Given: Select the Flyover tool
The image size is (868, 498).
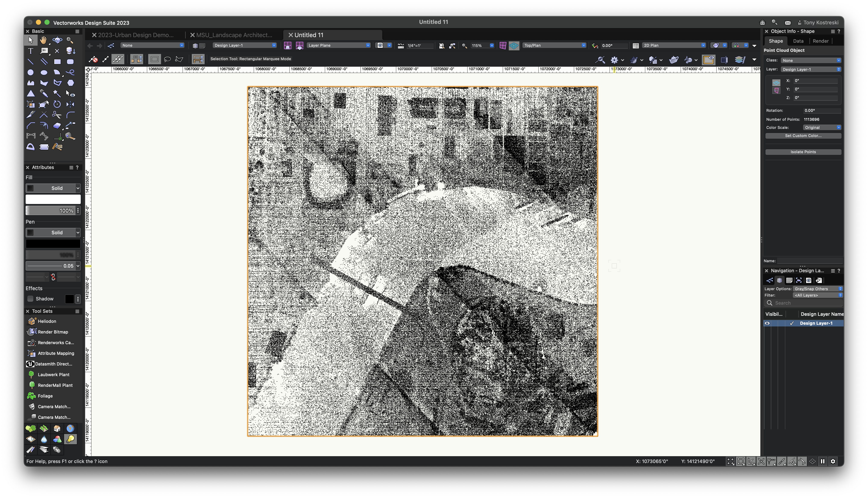Looking at the screenshot, I should pyautogui.click(x=57, y=40).
